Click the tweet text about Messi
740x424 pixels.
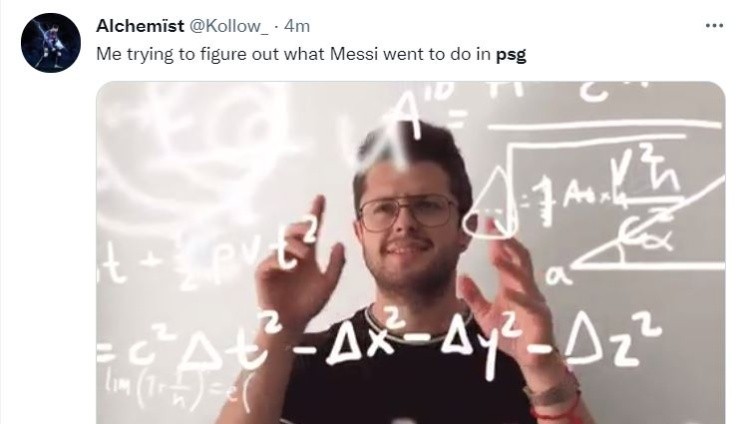[x=311, y=54]
